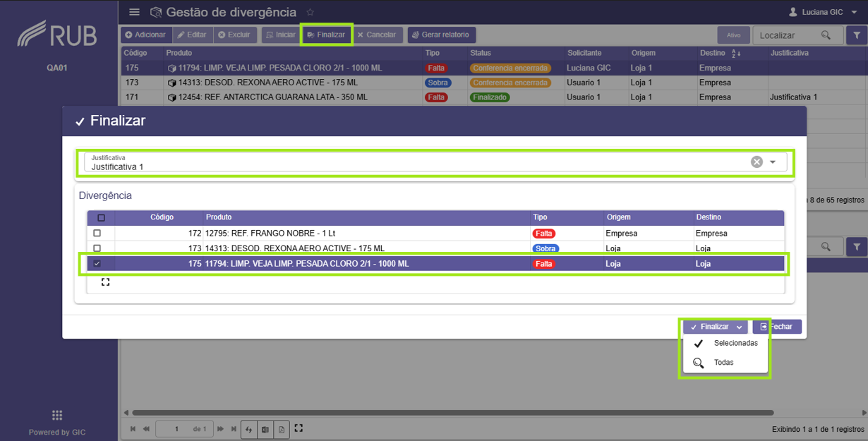This screenshot has height=441, width=868.
Task: Open the Luciana GIC user menu
Action: (823, 12)
